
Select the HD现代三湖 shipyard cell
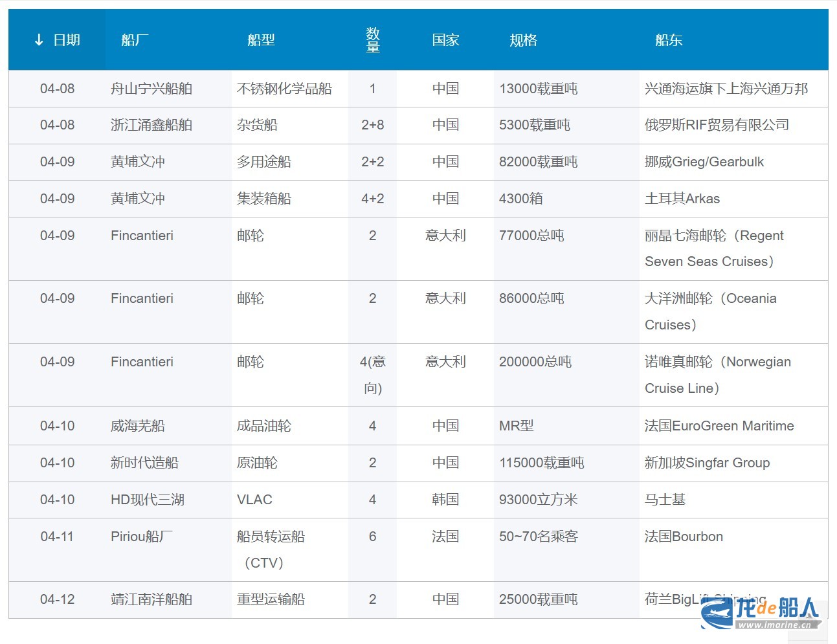[x=148, y=500]
